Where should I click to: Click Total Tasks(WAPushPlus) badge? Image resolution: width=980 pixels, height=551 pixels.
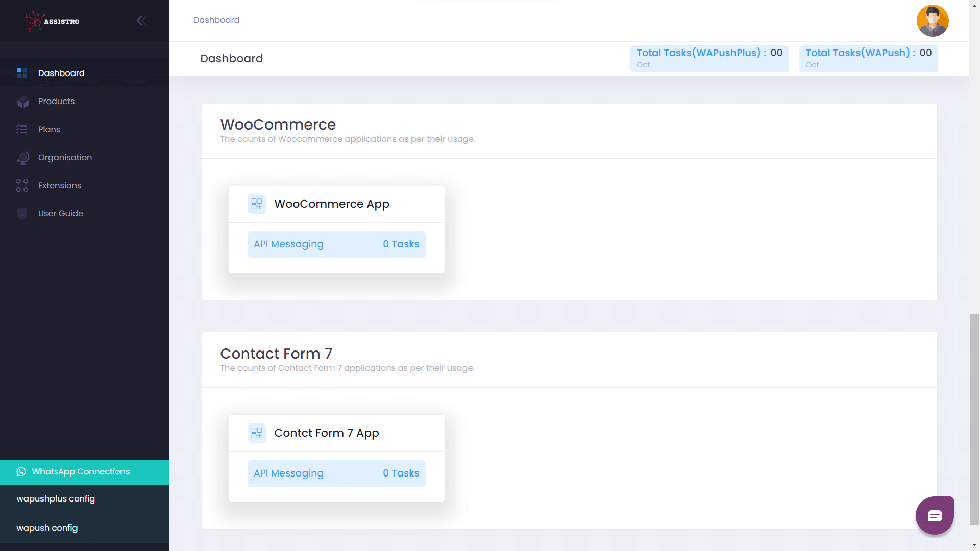[x=709, y=59]
